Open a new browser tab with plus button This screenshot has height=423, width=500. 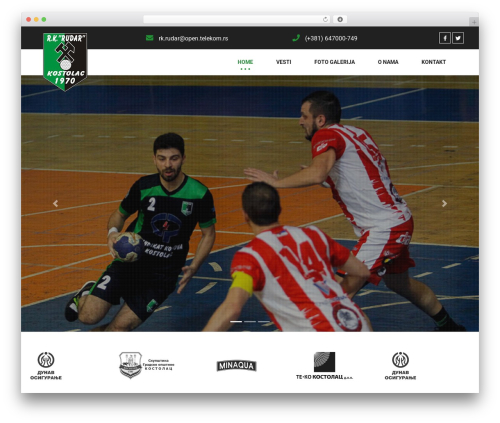[474, 22]
